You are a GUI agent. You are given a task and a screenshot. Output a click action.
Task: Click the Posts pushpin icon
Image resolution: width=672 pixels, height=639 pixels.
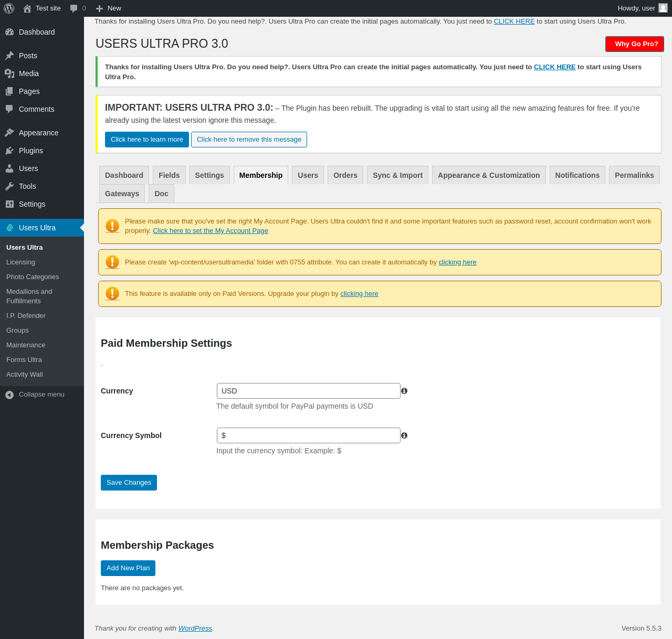9,56
